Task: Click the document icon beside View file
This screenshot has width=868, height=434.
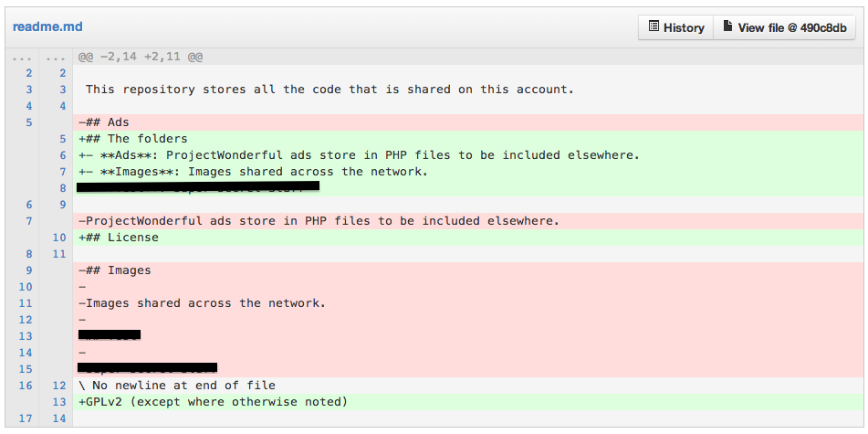Action: coord(727,27)
